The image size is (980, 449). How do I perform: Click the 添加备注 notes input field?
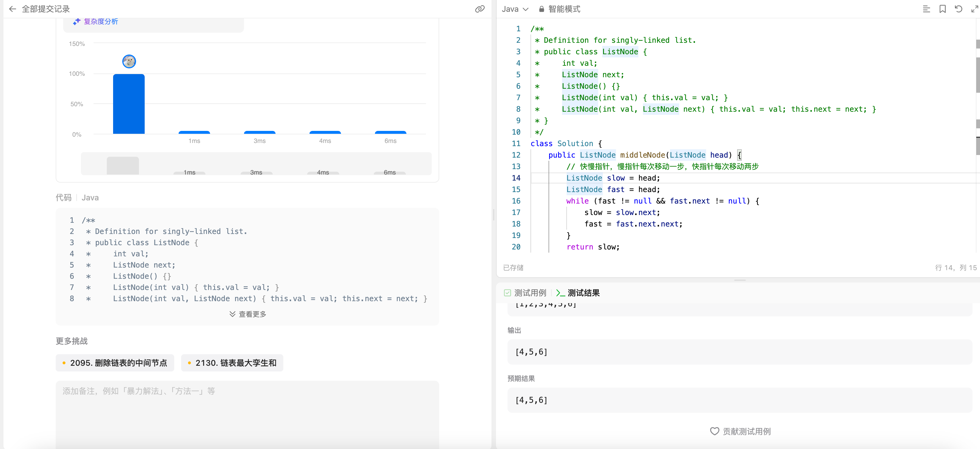[247, 411]
